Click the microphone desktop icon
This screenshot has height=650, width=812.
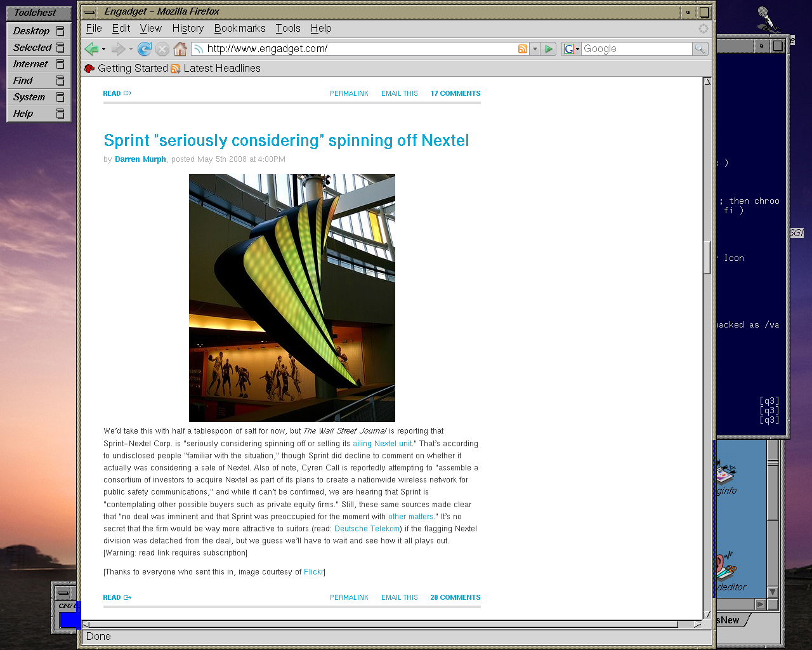pos(768,19)
